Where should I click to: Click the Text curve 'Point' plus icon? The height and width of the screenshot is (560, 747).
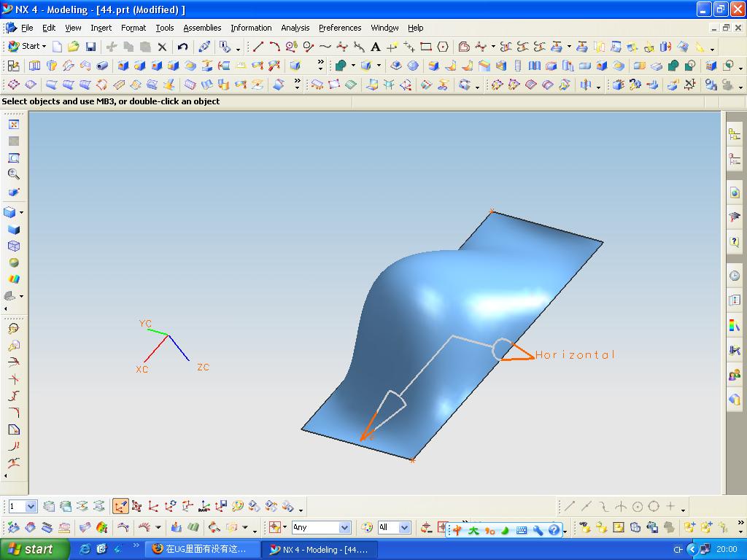coord(392,47)
